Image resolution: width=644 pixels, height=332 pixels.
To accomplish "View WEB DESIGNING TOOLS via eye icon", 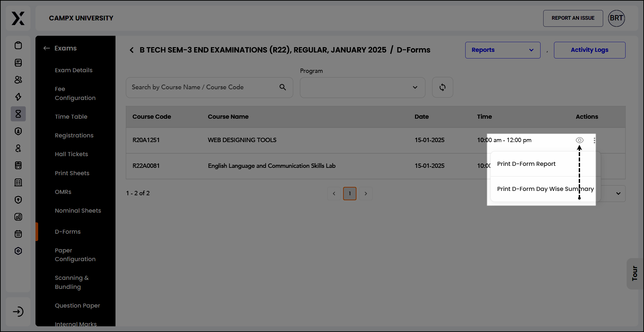I will pyautogui.click(x=580, y=140).
